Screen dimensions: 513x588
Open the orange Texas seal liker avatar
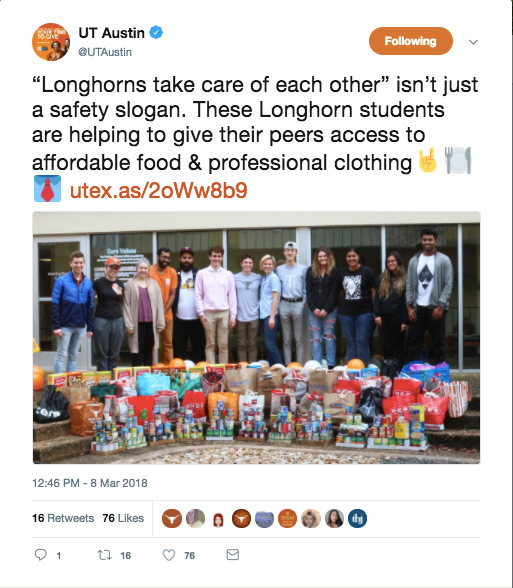click(288, 519)
